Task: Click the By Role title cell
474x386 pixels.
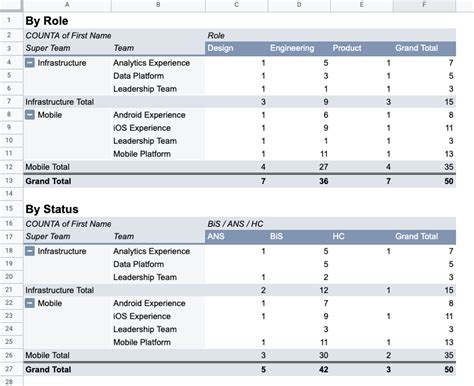Action: 47,21
